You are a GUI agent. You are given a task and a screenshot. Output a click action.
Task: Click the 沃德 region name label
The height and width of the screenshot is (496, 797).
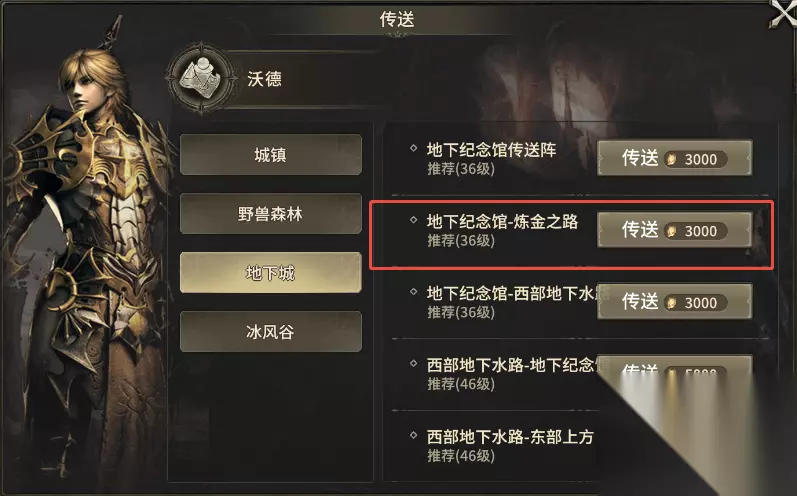click(264, 79)
